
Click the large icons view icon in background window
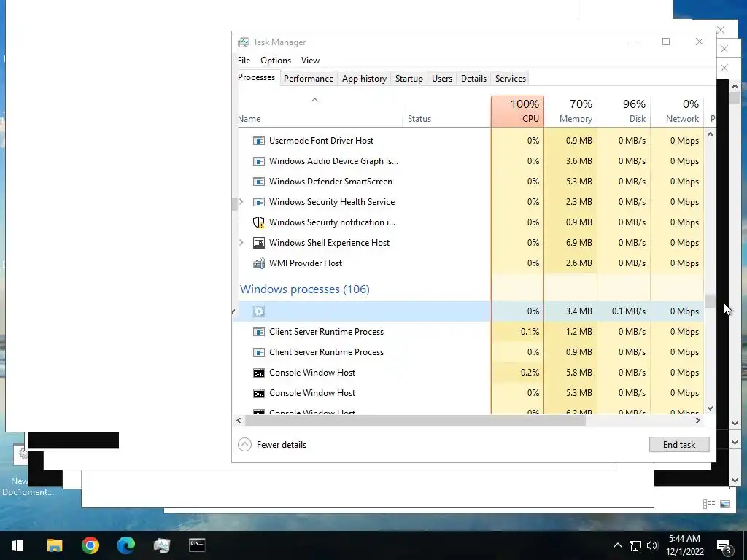[725, 505]
